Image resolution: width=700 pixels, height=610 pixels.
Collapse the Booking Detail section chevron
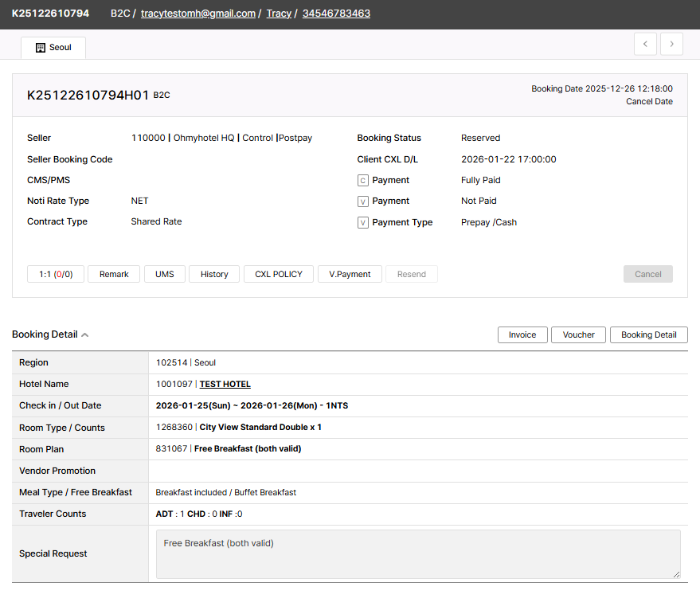pyautogui.click(x=85, y=335)
